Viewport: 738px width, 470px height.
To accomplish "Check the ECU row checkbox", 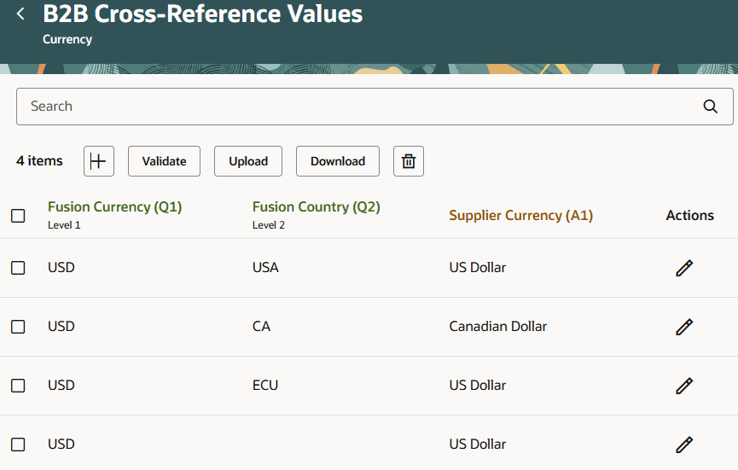I will pos(18,386).
